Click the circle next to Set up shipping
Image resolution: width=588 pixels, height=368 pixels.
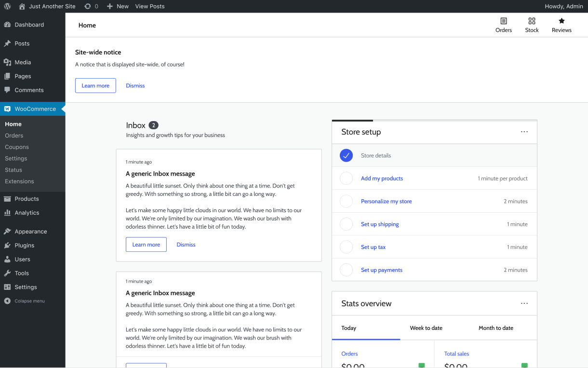346,224
